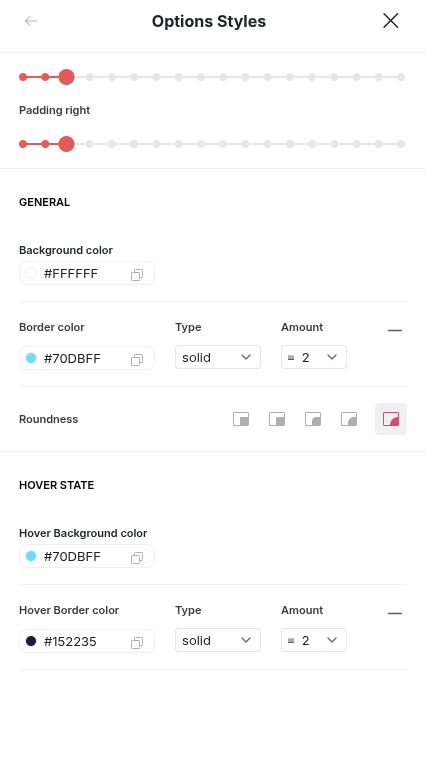426x781 pixels.
Task: Open the Hover Border Amount dropdown
Action: (314, 640)
